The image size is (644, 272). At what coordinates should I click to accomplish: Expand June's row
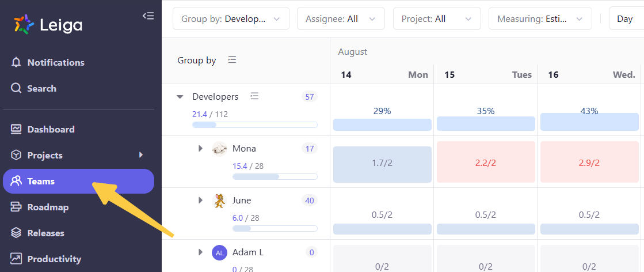(x=200, y=201)
